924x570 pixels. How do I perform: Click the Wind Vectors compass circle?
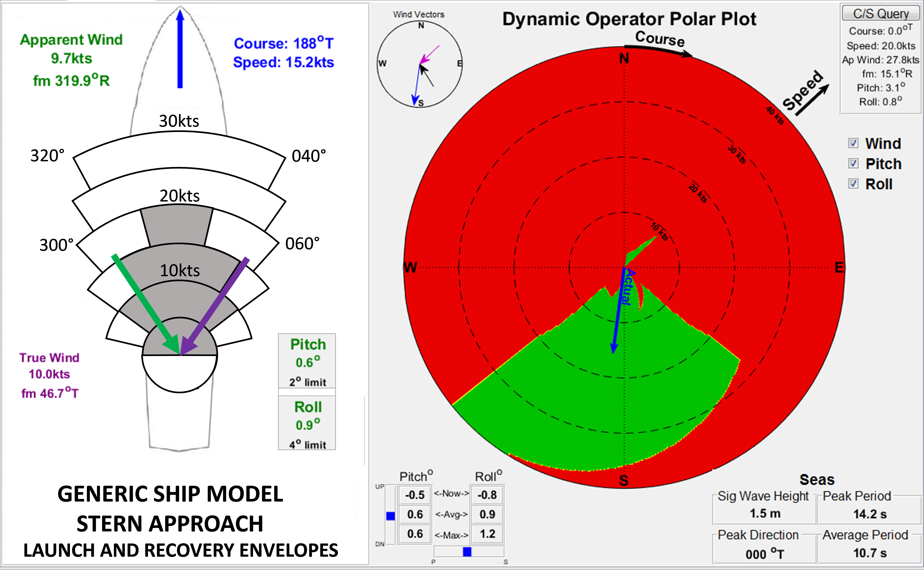pos(420,64)
